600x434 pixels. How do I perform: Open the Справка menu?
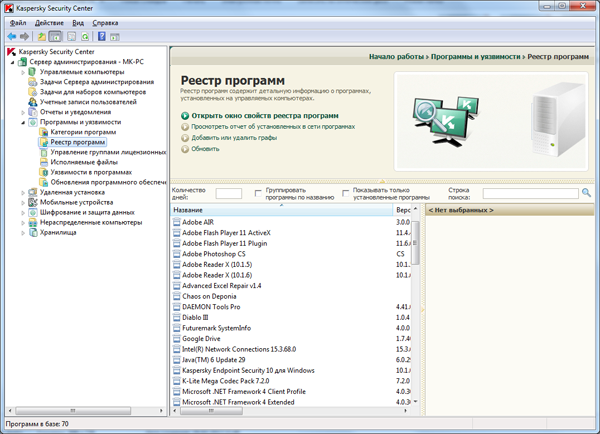[x=105, y=22]
